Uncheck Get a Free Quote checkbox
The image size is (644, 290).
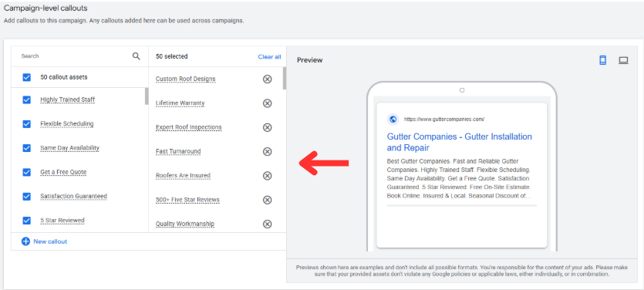(27, 172)
